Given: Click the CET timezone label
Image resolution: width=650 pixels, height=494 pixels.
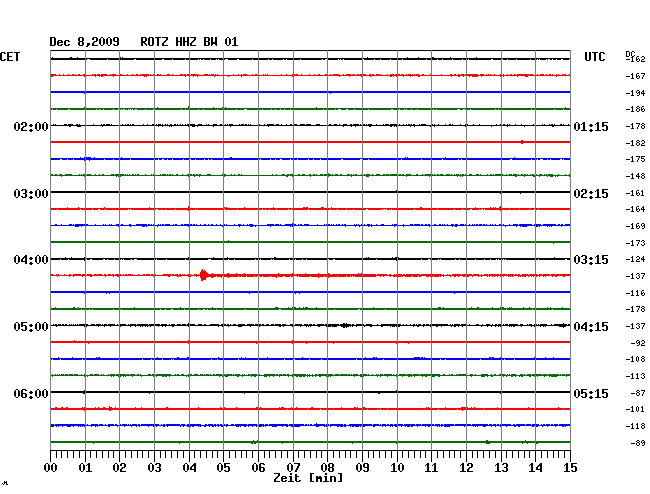Looking at the screenshot, I should [x=10, y=57].
